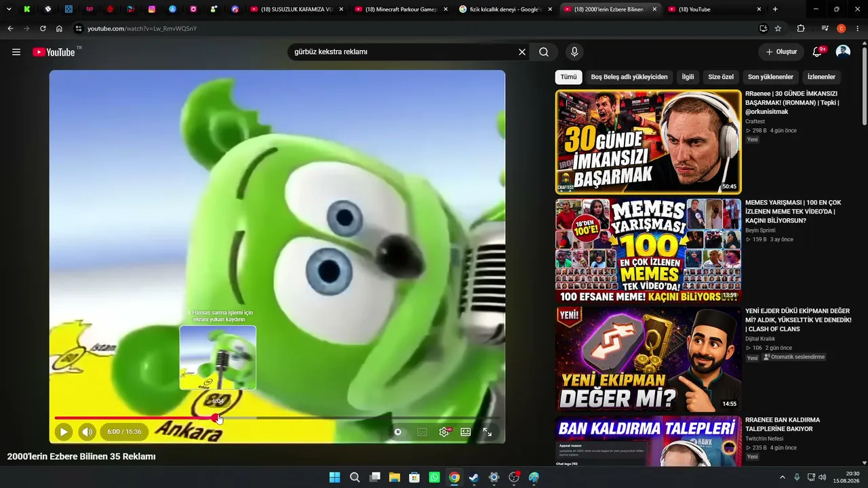
Task: Go to YouTube home via the logo
Action: click(54, 52)
